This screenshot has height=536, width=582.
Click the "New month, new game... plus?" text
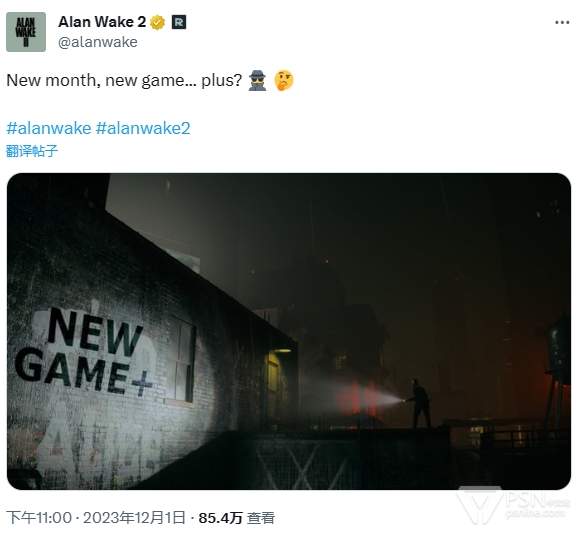124,80
